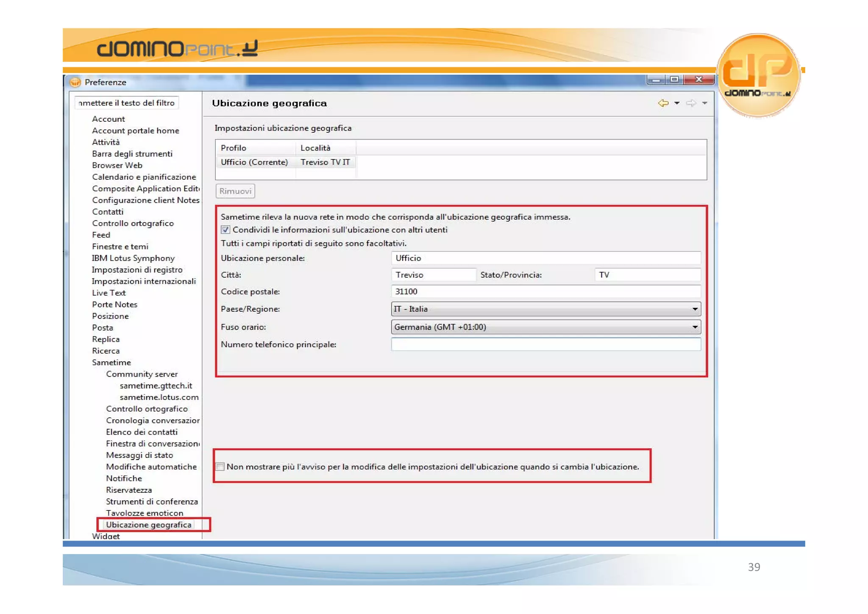Image resolution: width=868 pixels, height=614 pixels.
Task: Open the Paese/Regione dropdown
Action: pyautogui.click(x=695, y=309)
